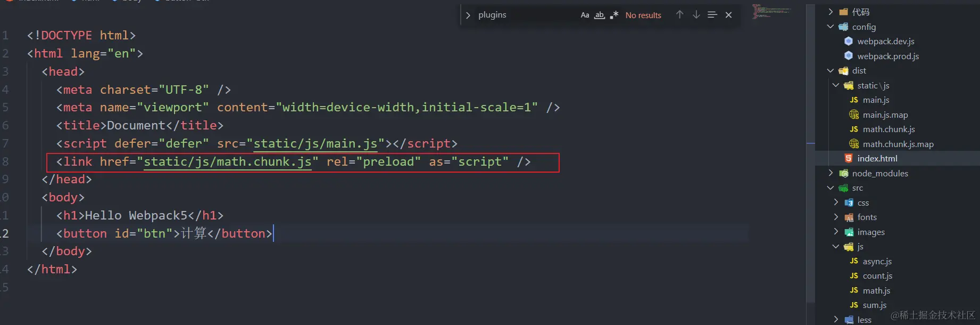
Task: Open webpack.dev.js file
Action: pyautogui.click(x=885, y=41)
